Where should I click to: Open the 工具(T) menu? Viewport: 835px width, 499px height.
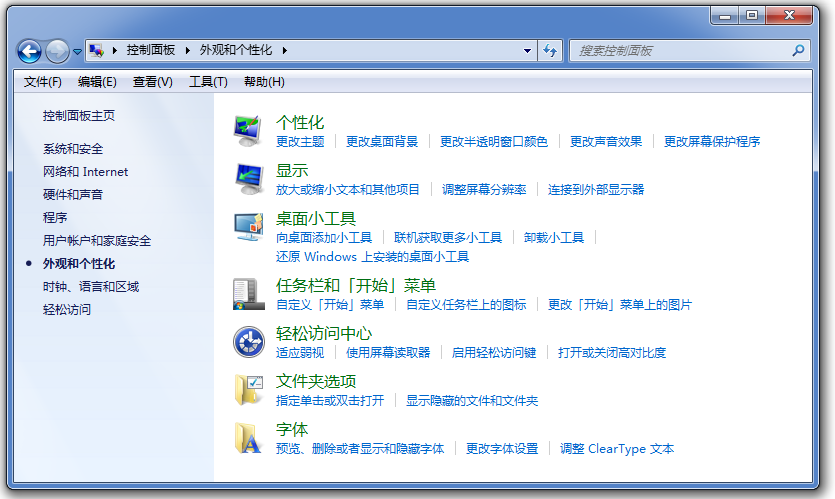pos(208,81)
